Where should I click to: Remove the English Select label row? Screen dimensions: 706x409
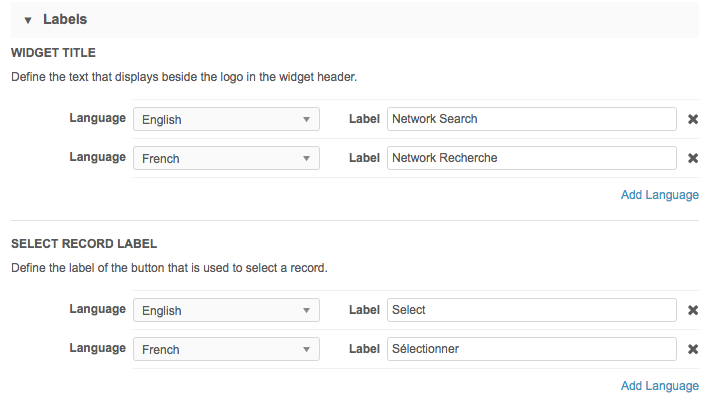tap(693, 310)
